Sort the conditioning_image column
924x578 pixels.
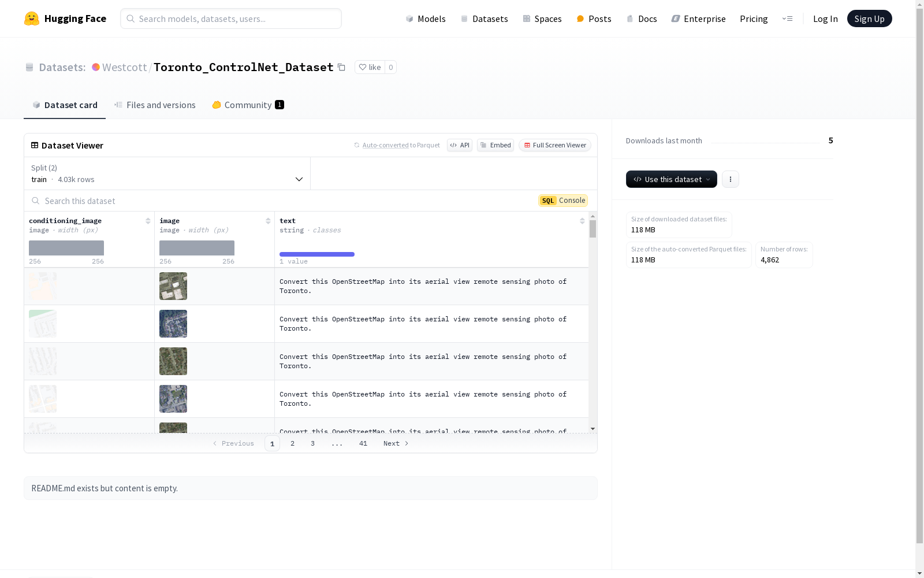(x=148, y=221)
